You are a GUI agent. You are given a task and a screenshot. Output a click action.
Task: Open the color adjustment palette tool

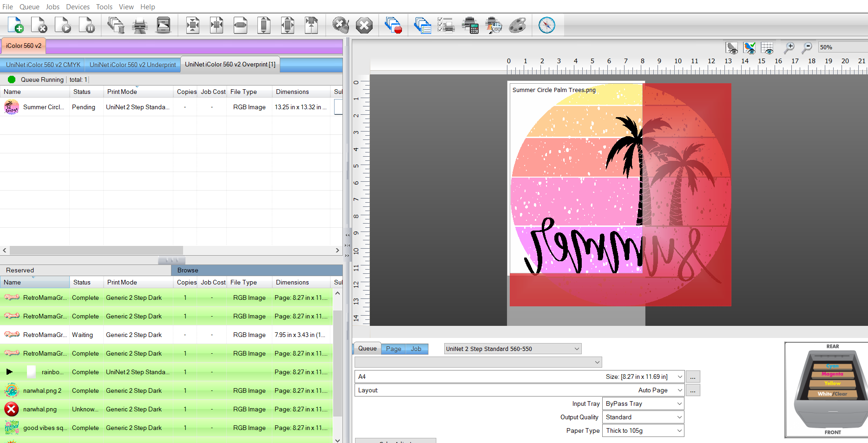[x=518, y=25]
